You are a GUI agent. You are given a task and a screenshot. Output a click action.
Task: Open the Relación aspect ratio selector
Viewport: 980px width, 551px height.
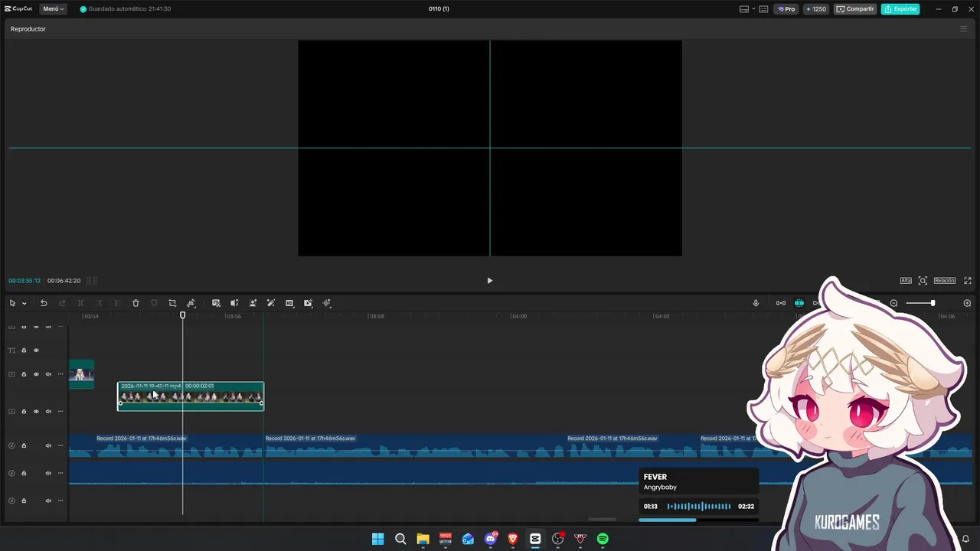point(944,280)
